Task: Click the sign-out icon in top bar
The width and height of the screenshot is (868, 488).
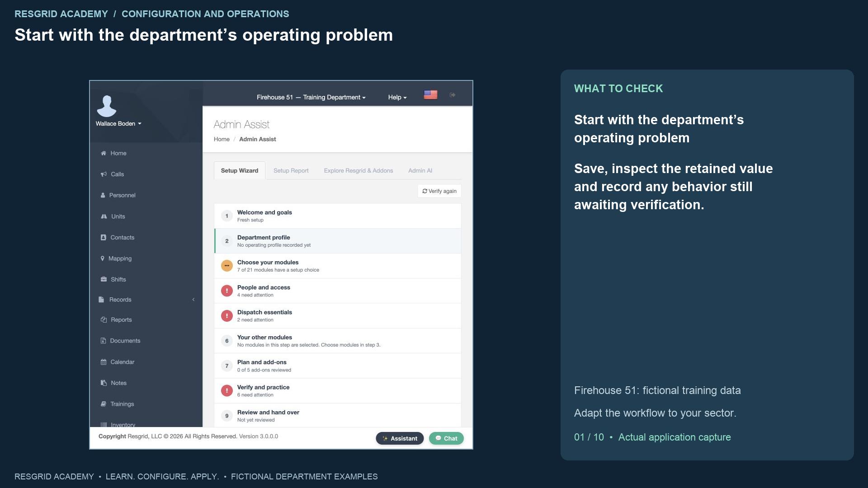Action: click(x=453, y=95)
